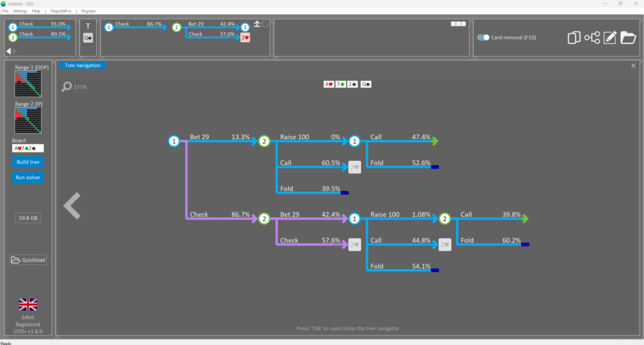Click the player 2 node after Raise 100 1.08%
644x345 pixels.
(445, 219)
